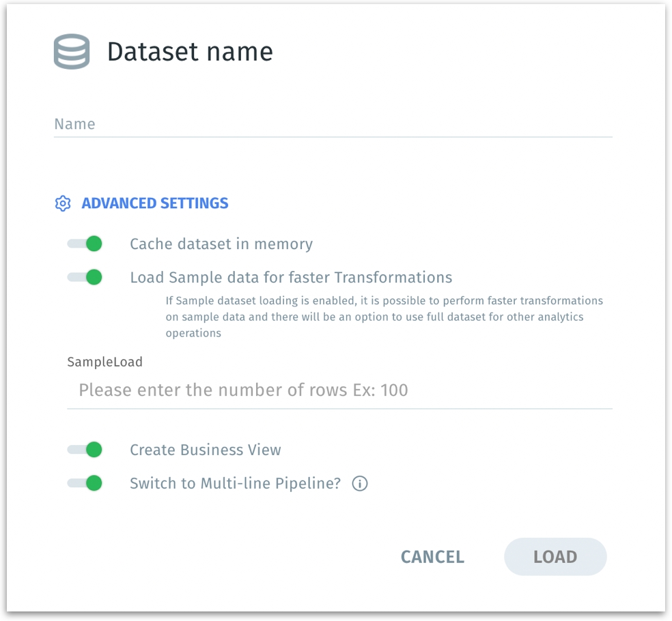The height and width of the screenshot is (621, 672).
Task: Collapse the ADVANCED SETTINGS section
Action: (155, 203)
